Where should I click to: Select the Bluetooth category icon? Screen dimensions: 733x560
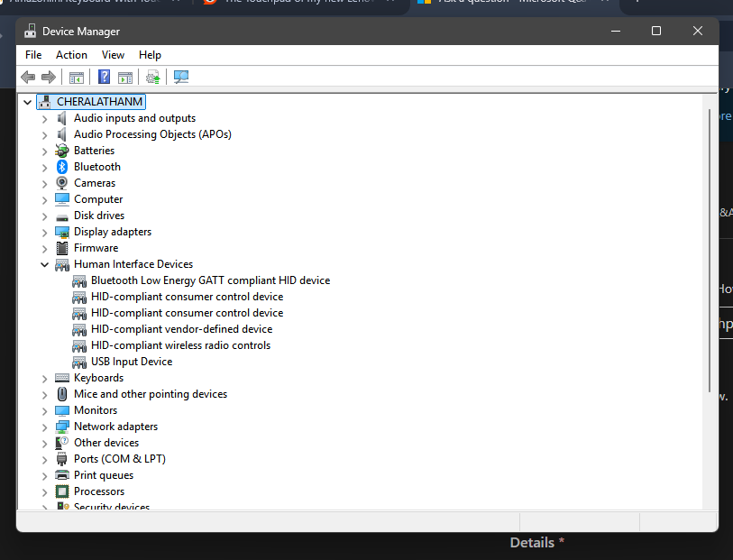click(61, 167)
